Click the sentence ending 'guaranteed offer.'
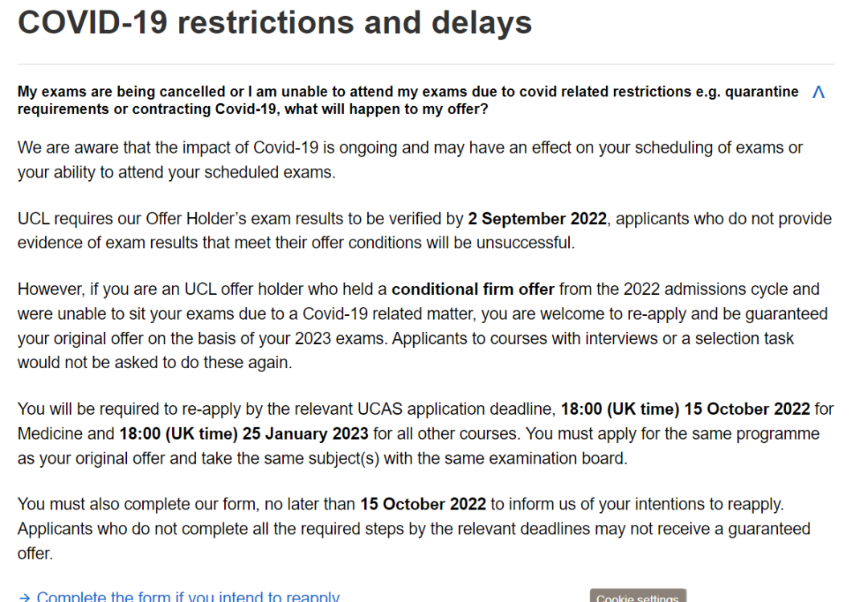 tap(414, 541)
